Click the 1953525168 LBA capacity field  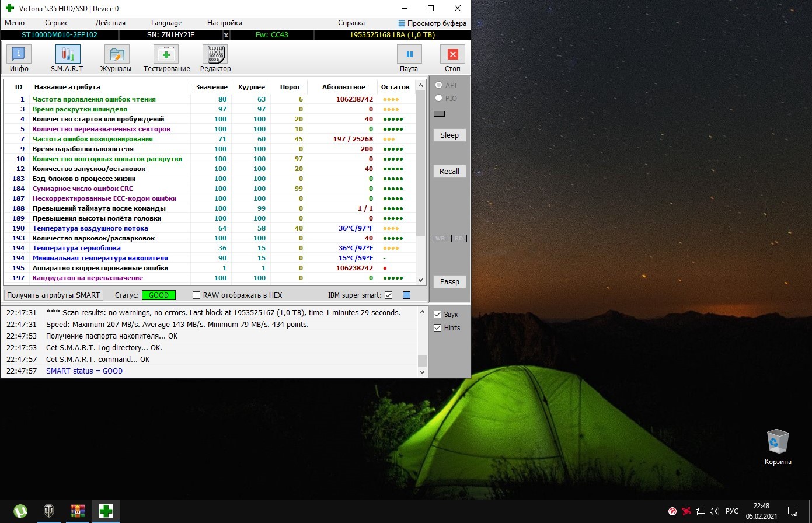pos(392,35)
